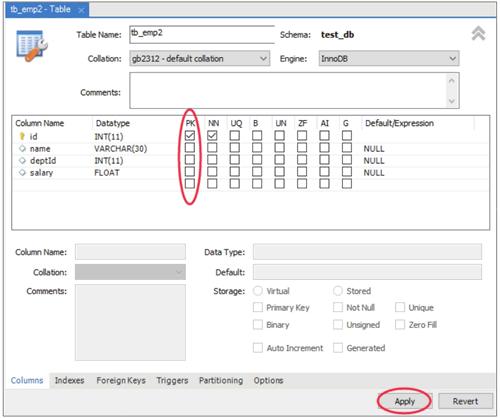The height and width of the screenshot is (418, 500).
Task: Click the diamond icon beside name column
Action: (22, 148)
